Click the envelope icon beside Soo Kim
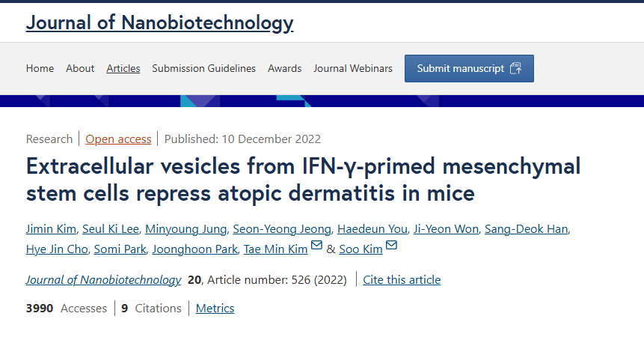The image size is (644, 337). click(x=391, y=248)
